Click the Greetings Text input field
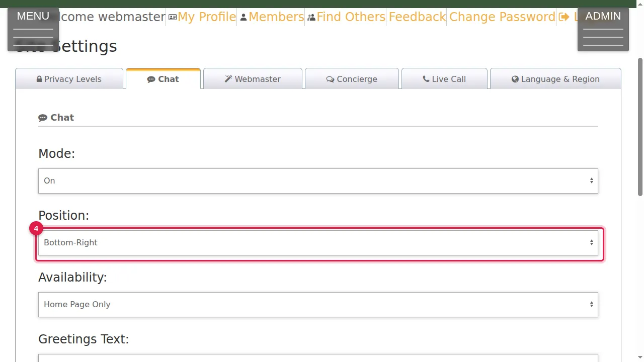The height and width of the screenshot is (362, 644). (318, 358)
